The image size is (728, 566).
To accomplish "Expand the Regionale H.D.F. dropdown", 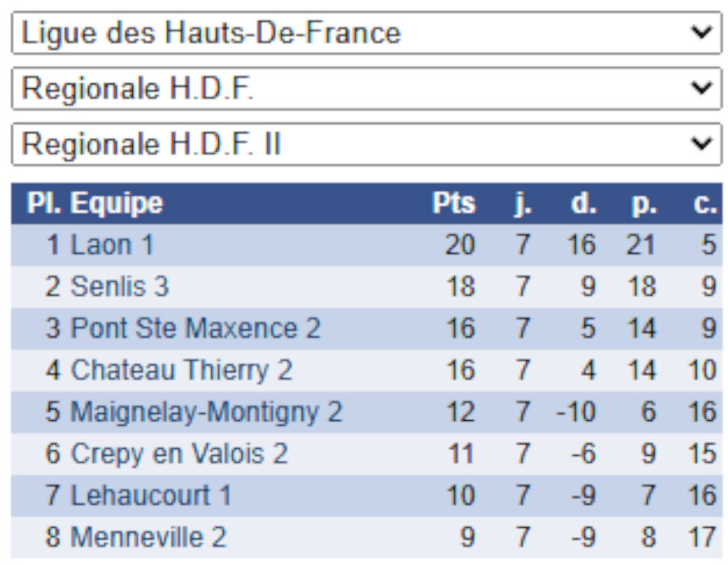I will pyautogui.click(x=366, y=89).
